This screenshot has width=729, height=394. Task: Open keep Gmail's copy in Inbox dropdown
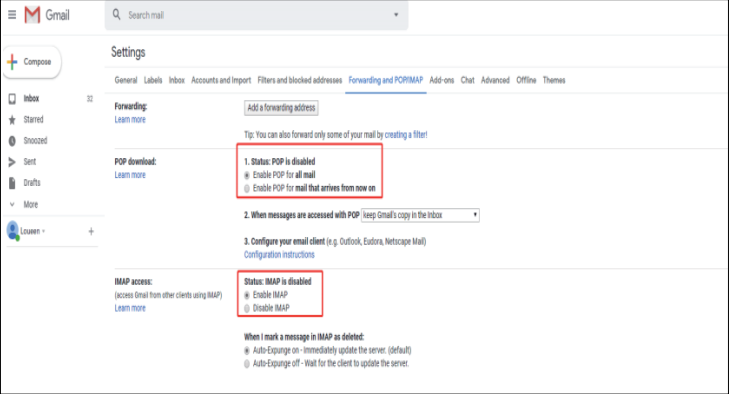(x=420, y=215)
